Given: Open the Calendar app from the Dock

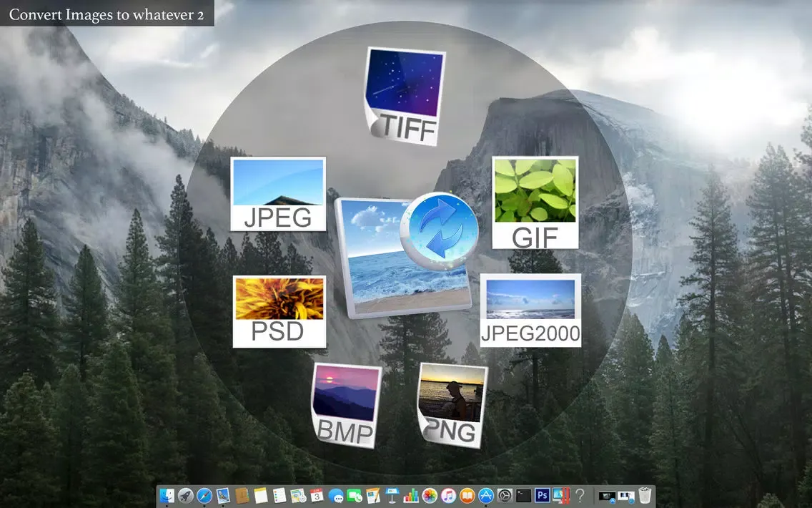Looking at the screenshot, I should coord(316,494).
